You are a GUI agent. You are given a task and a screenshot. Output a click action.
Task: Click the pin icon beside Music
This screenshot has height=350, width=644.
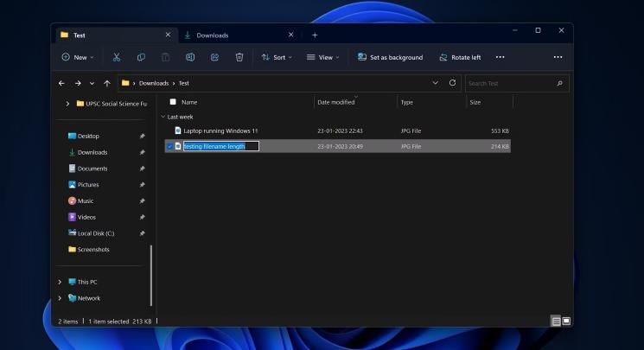pyautogui.click(x=142, y=200)
